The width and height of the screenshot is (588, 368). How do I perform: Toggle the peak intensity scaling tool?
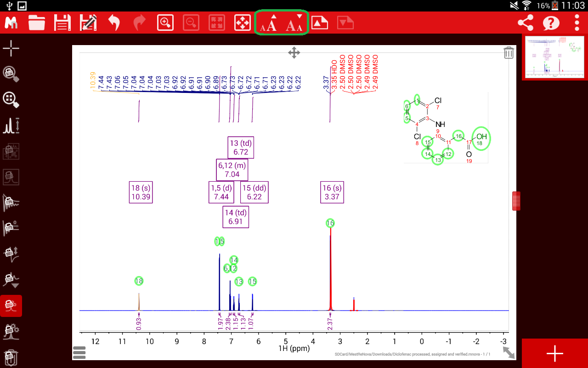click(x=11, y=125)
